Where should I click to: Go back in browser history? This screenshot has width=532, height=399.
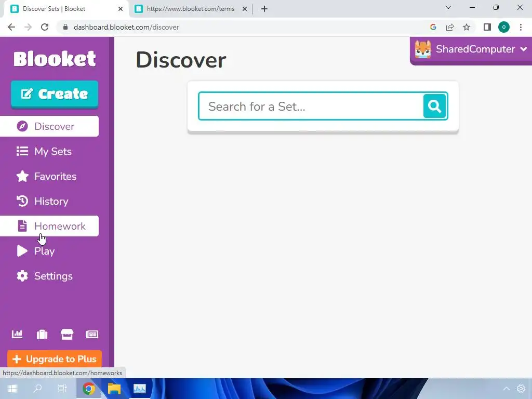coord(11,27)
